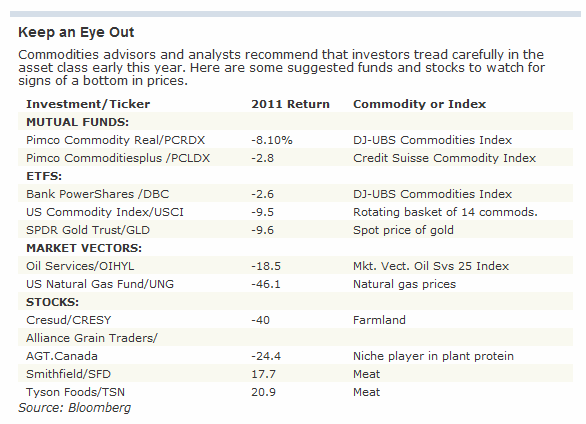
Task: Click US Commodity Index/USCI row
Action: (295, 212)
